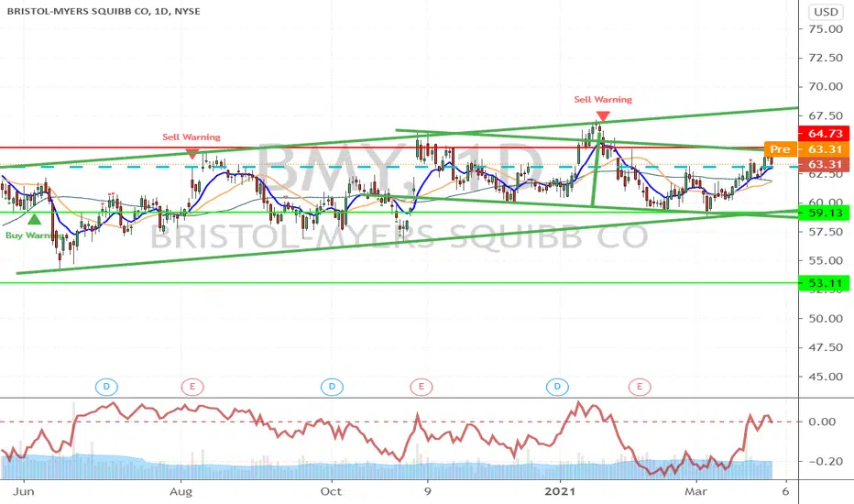Viewport: 854px width, 504px height.
Task: Select the Sell Warning text in 2021
Action: (603, 99)
